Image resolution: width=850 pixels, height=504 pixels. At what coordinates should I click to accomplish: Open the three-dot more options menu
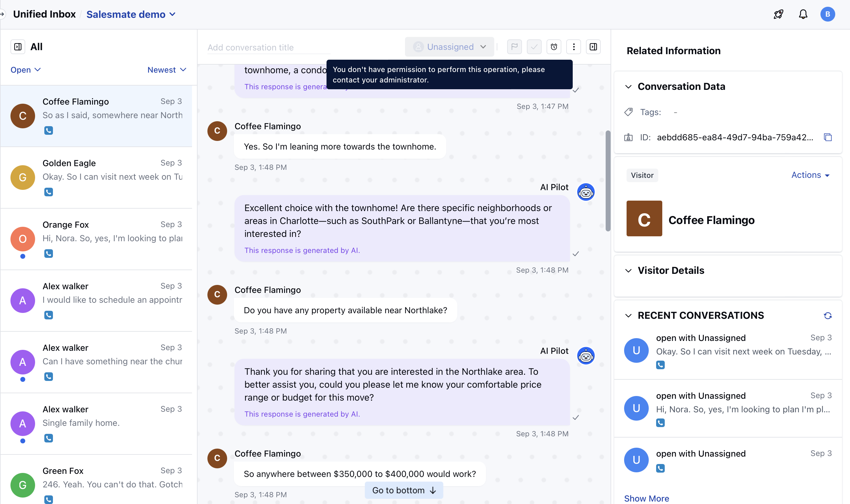click(574, 47)
